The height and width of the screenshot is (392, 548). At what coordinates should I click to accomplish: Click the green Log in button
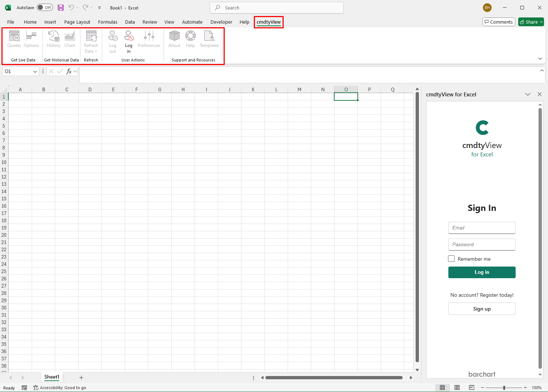click(x=482, y=272)
